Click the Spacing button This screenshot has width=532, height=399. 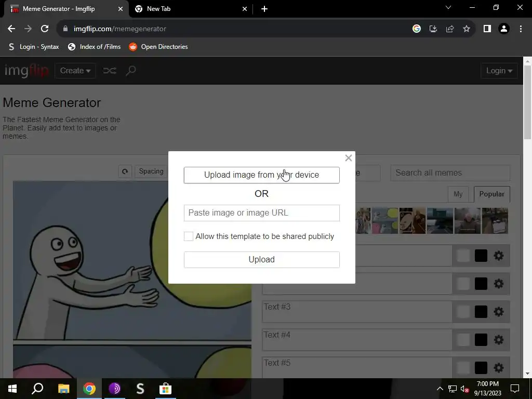point(151,171)
